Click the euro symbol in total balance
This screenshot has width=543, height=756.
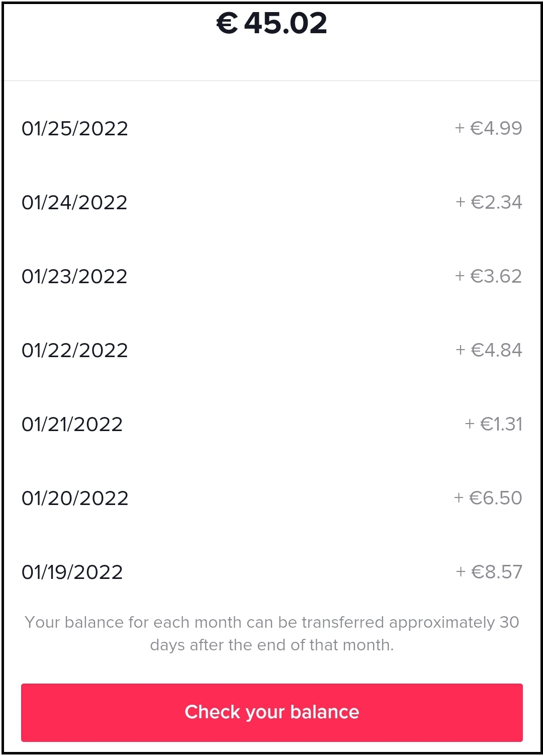pyautogui.click(x=227, y=23)
